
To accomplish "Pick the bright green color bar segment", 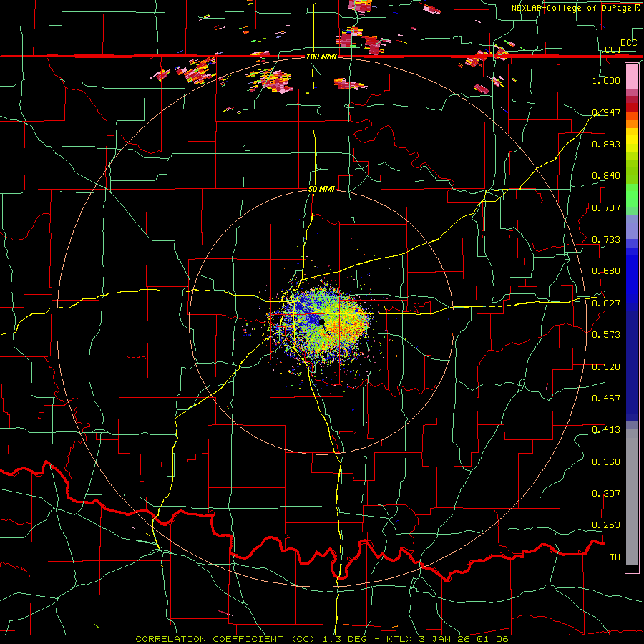I will (632, 195).
